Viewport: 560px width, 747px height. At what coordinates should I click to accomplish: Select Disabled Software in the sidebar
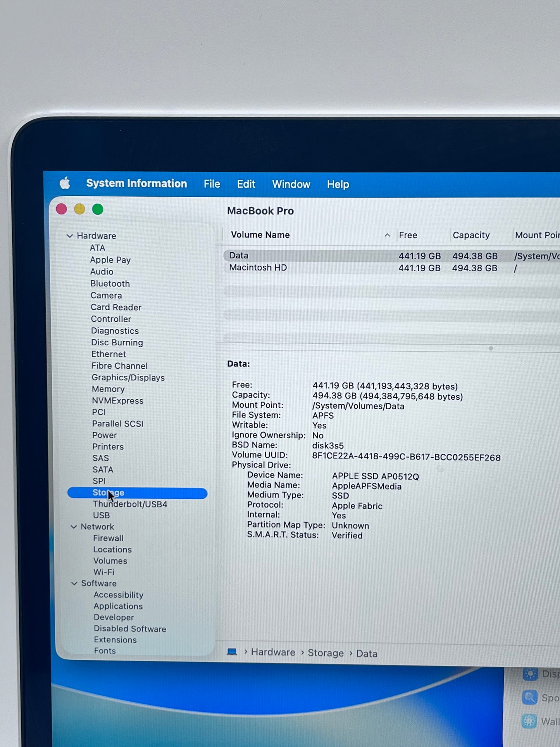130,628
